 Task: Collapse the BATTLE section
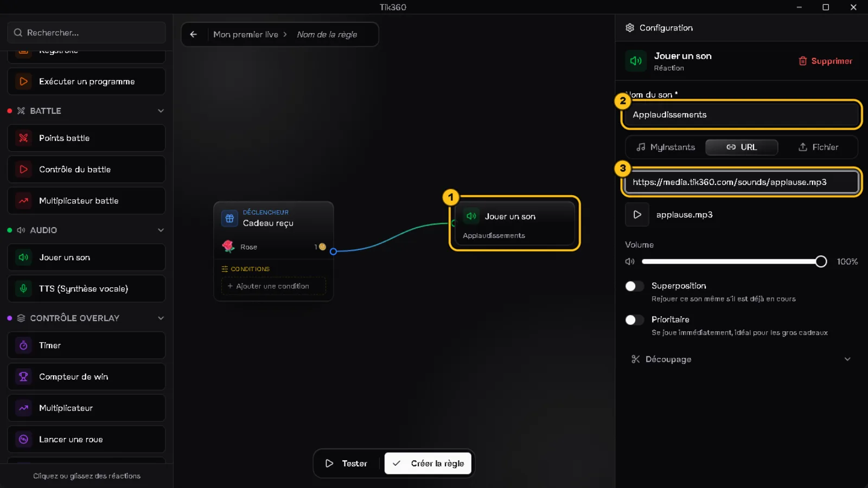click(x=161, y=111)
